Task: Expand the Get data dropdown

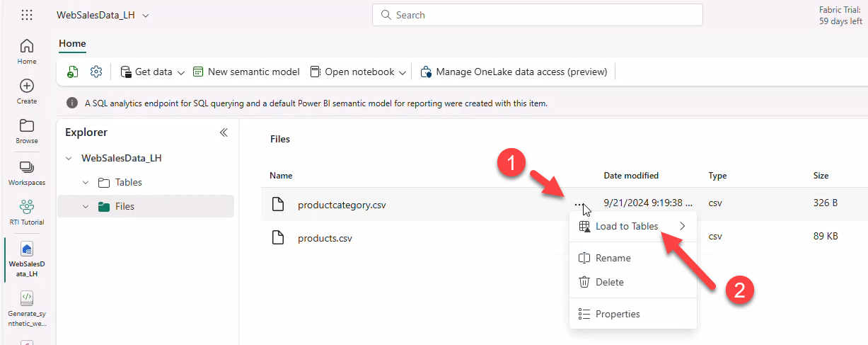Action: click(180, 72)
